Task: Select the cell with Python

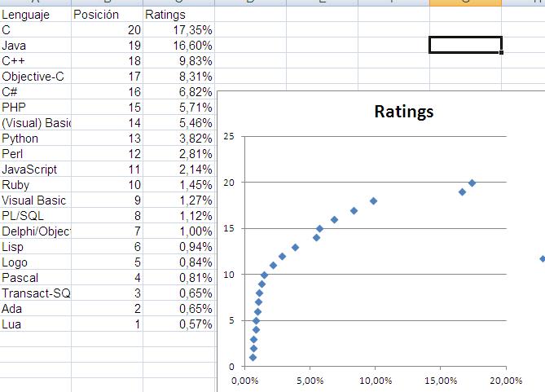Action: pos(36,138)
